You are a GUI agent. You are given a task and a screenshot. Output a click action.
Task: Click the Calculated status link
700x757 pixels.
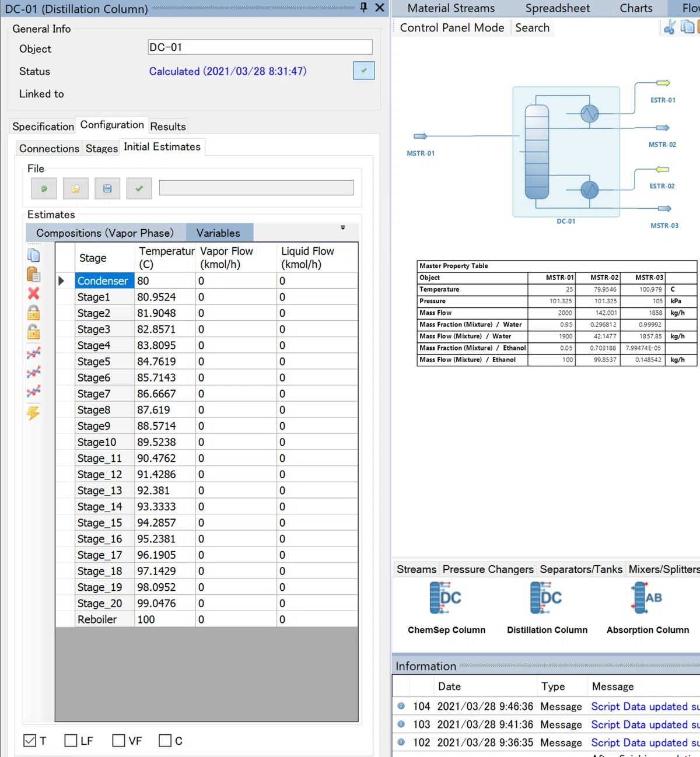tap(228, 71)
